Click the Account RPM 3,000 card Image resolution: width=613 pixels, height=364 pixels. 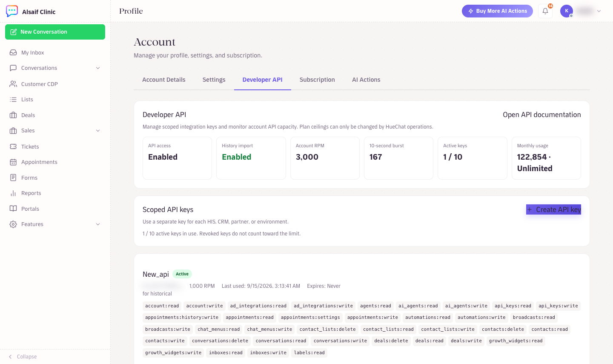coord(325,158)
